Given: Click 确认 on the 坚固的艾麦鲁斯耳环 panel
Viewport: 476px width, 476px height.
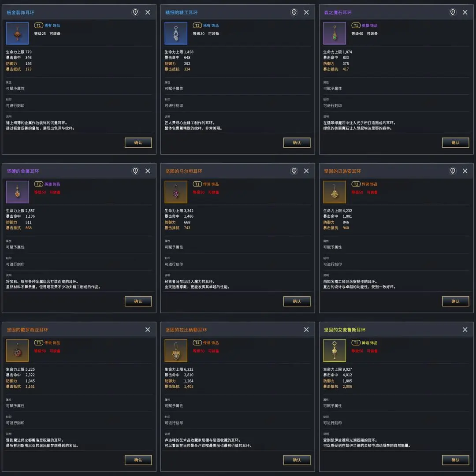Looking at the screenshot, I should tap(455, 460).
